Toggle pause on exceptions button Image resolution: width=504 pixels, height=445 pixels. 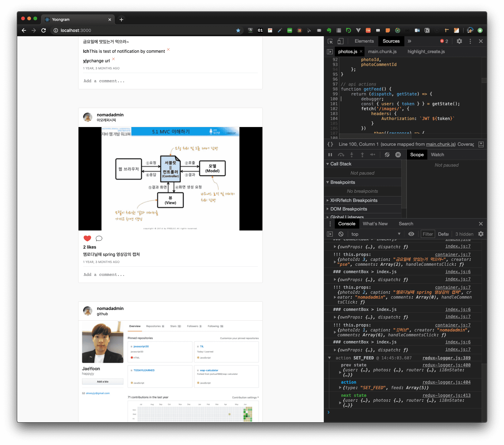(x=398, y=155)
